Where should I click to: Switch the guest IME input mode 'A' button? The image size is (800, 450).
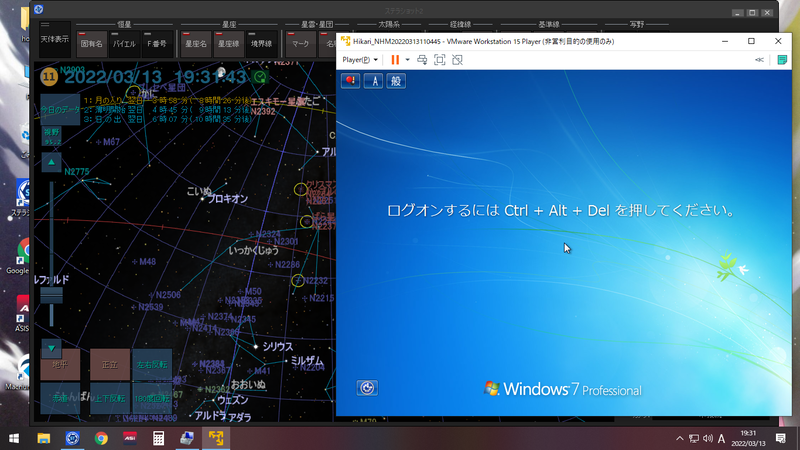[x=373, y=81]
